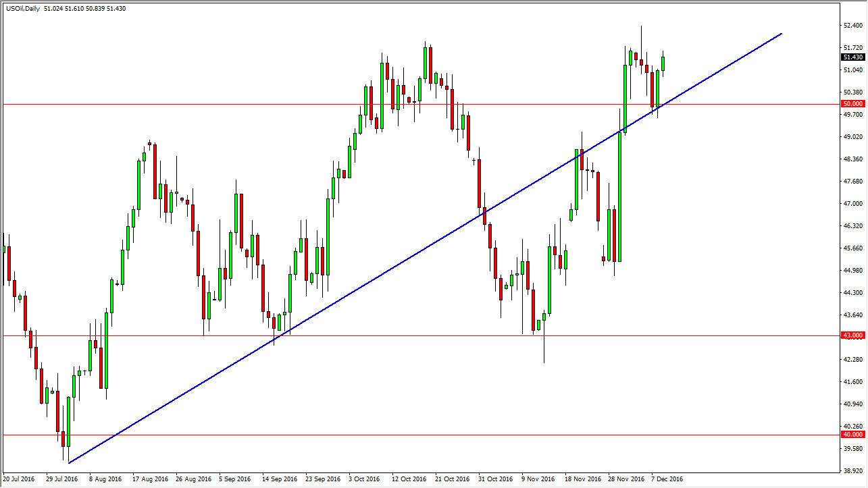Click the 7 Dec 2016 date label
Screen dimensions: 868x488
coord(667,480)
